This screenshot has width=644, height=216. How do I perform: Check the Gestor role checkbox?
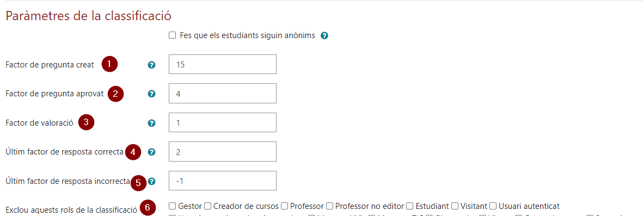point(173,206)
